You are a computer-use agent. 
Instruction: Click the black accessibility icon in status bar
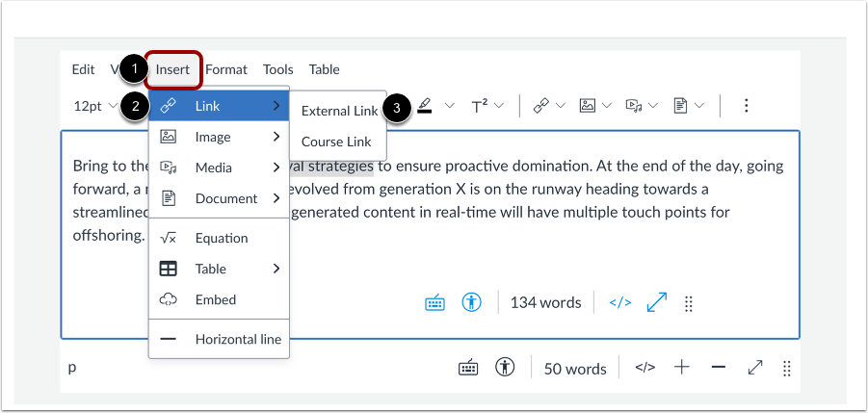505,367
